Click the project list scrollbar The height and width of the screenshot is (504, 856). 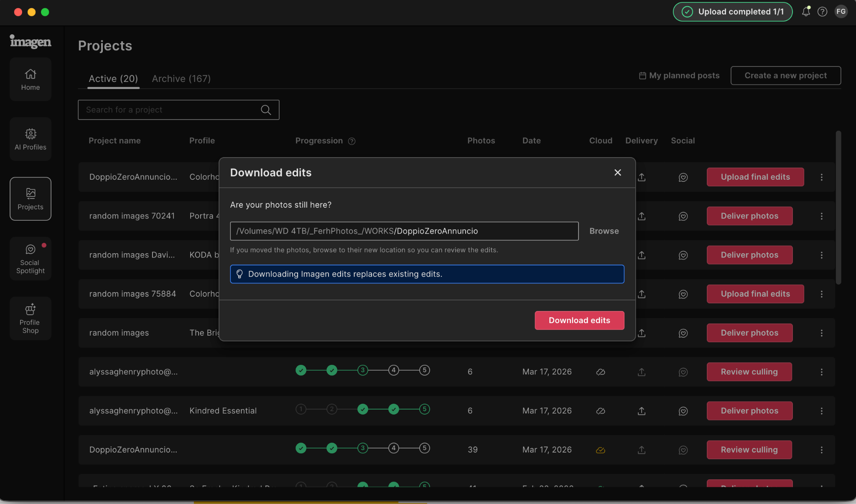coord(838,208)
